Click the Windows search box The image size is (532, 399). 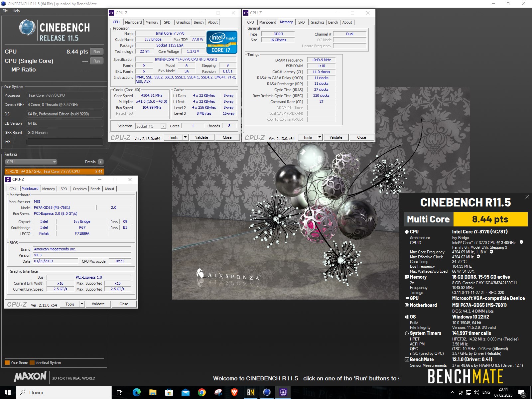64,392
